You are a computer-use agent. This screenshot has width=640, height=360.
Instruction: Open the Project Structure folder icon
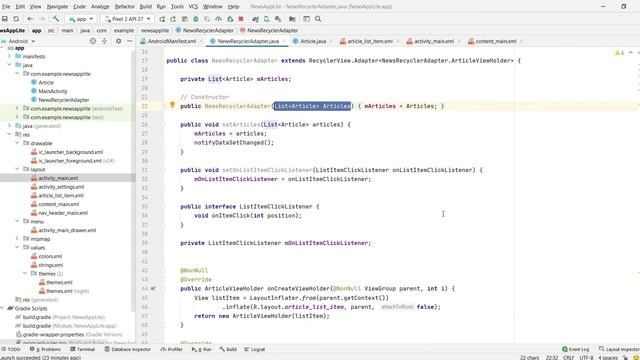click(292, 19)
